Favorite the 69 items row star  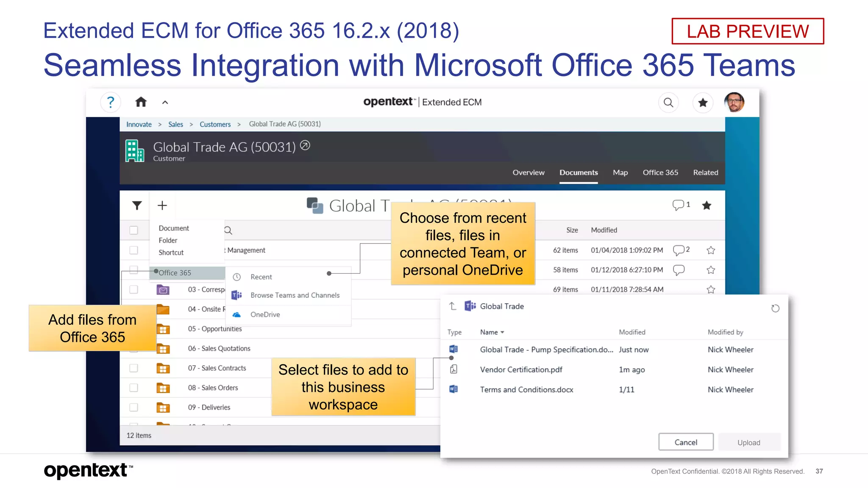711,289
